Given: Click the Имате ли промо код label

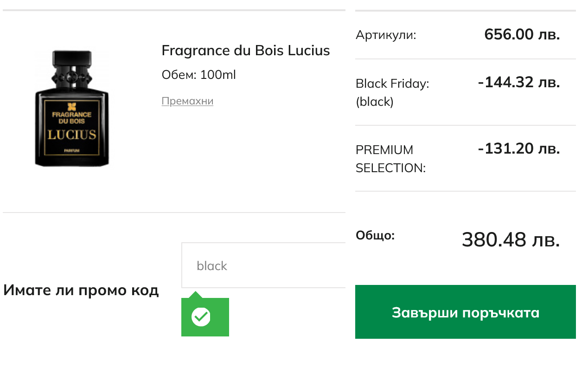Looking at the screenshot, I should click(x=81, y=291).
